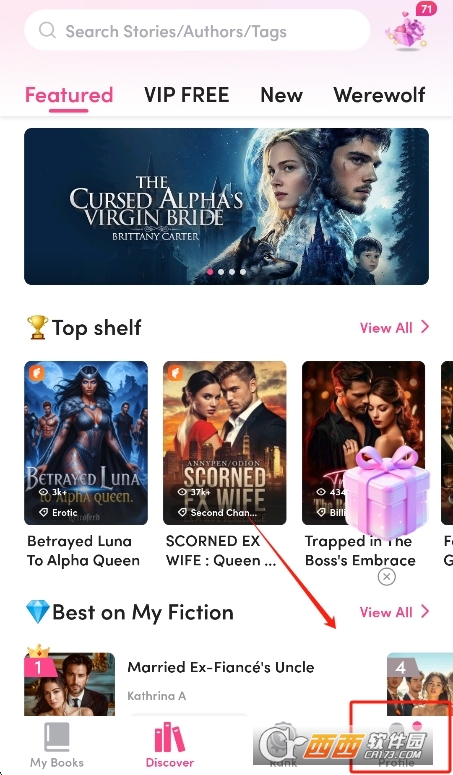Open Betrayed Luna To Alpha Queen cover
Screen dimensions: 453x775
pos(86,443)
